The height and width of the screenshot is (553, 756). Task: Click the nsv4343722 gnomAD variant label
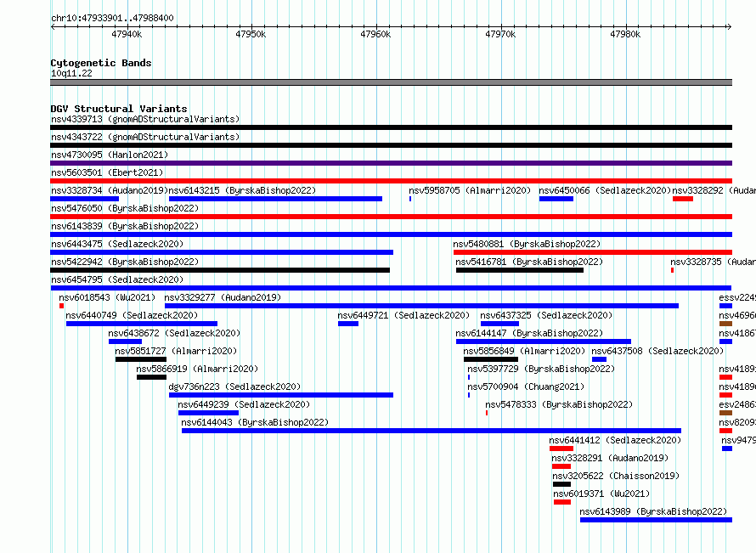(x=145, y=137)
